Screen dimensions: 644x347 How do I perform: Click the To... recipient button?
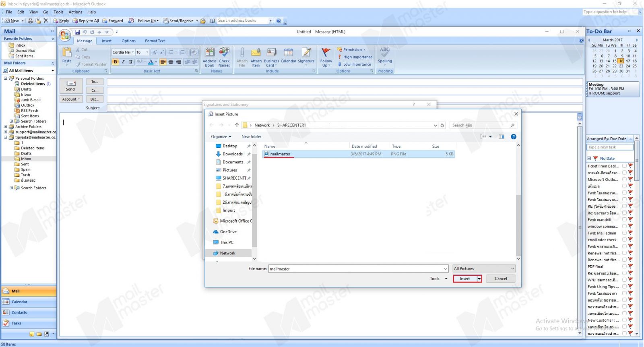click(95, 82)
